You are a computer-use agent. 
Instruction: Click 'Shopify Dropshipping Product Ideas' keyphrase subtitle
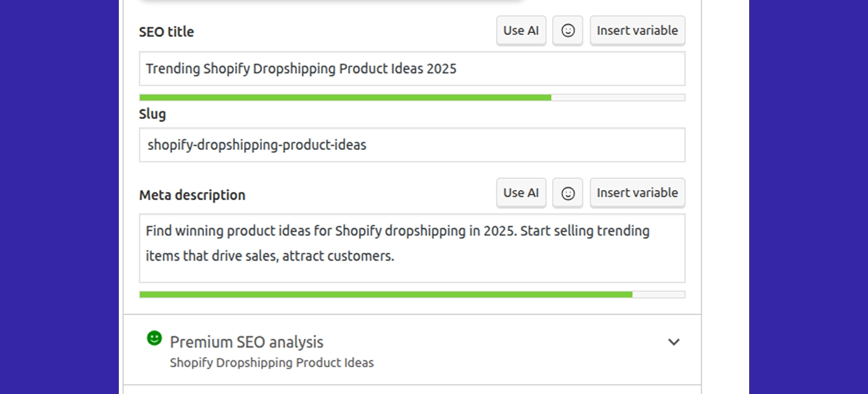(272, 363)
